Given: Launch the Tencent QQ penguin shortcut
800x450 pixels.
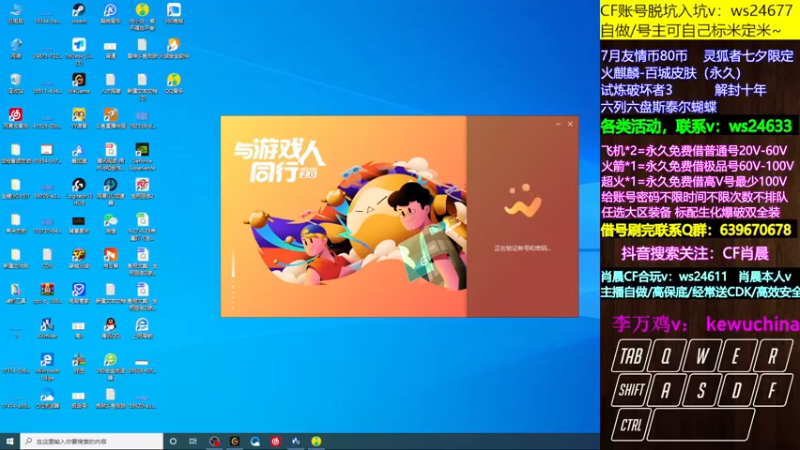Looking at the screenshot, I should [x=110, y=328].
